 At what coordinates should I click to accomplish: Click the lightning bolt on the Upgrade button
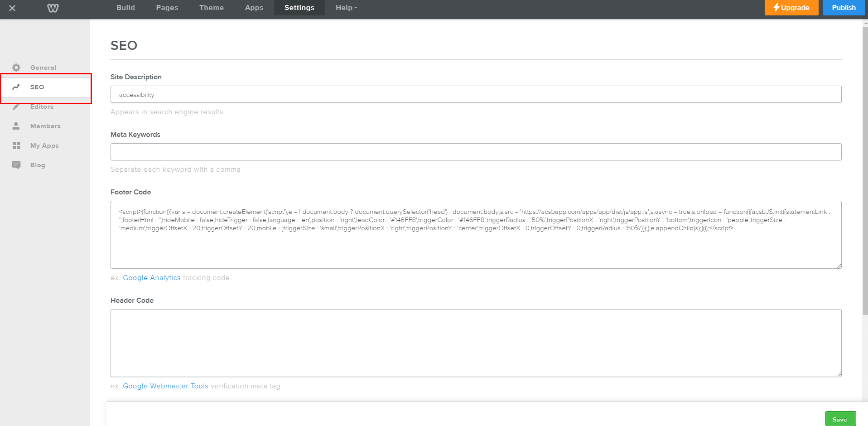[x=776, y=8]
